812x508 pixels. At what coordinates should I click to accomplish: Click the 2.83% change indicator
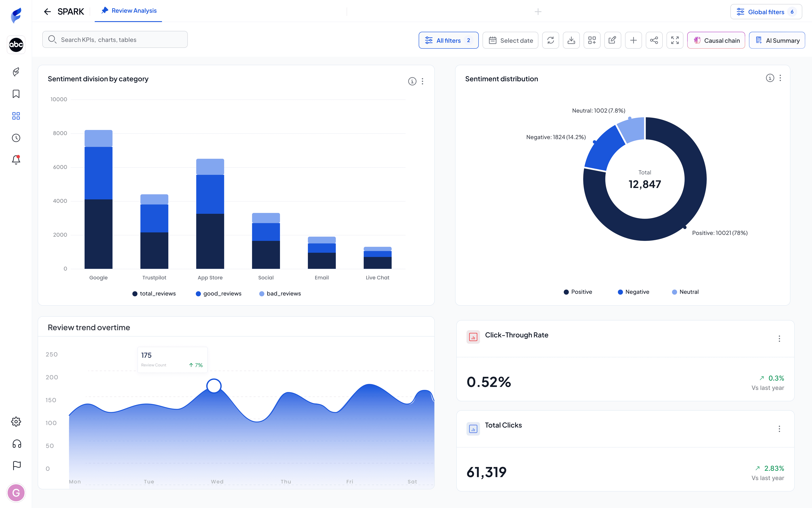pyautogui.click(x=770, y=468)
